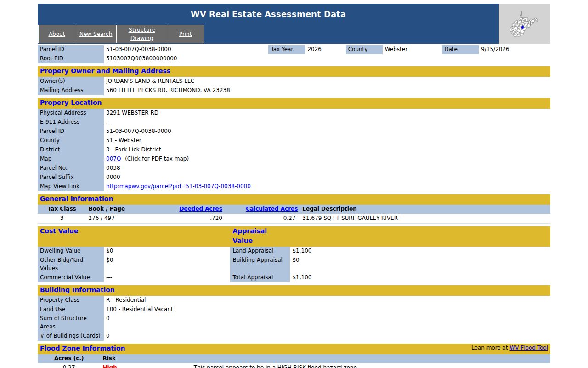Click the Legal Description column header
This screenshot has width=588, height=368.
click(x=329, y=209)
